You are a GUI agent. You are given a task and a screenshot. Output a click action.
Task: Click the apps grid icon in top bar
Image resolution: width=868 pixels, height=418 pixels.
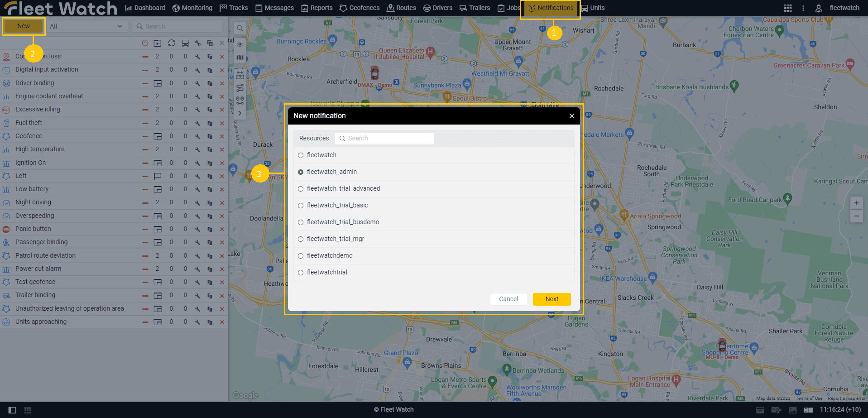(788, 8)
